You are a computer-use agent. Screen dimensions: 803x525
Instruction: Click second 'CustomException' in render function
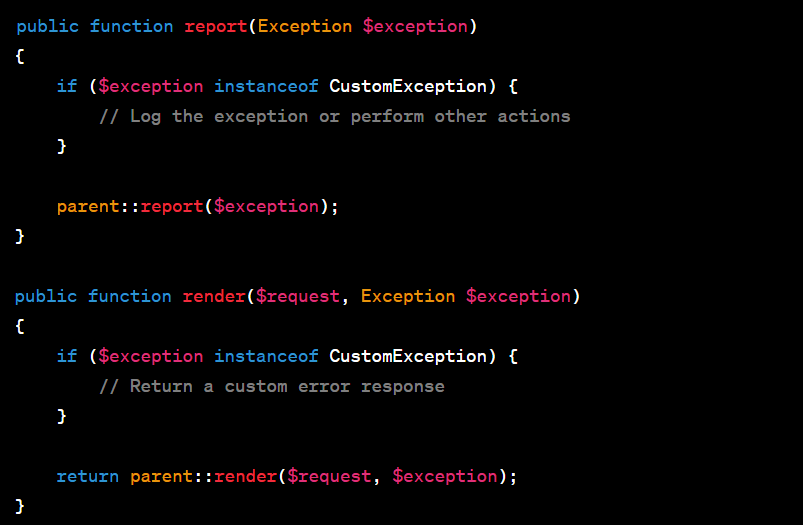pyautogui.click(x=408, y=356)
